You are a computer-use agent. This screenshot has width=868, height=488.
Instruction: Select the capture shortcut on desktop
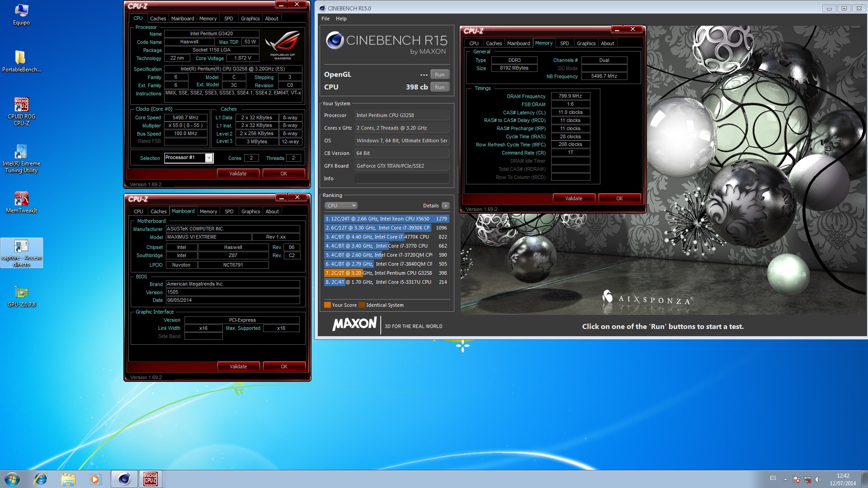tap(21, 253)
